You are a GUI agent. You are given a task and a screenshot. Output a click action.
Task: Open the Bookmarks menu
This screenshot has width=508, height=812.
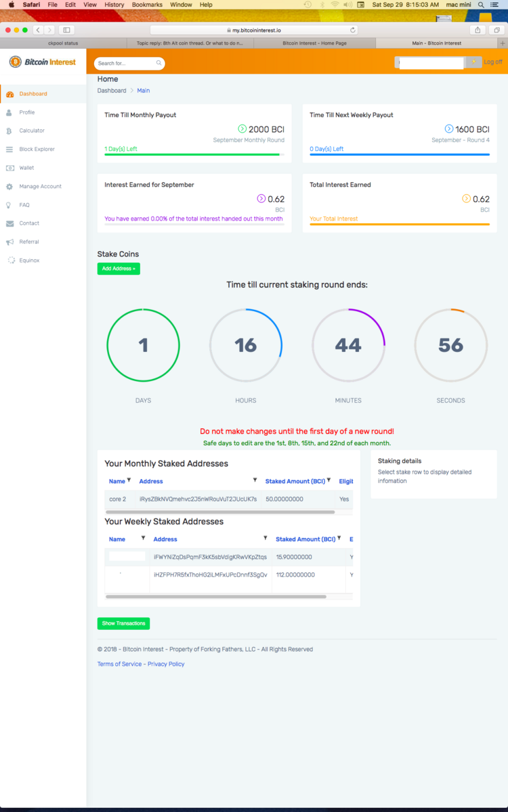147,5
